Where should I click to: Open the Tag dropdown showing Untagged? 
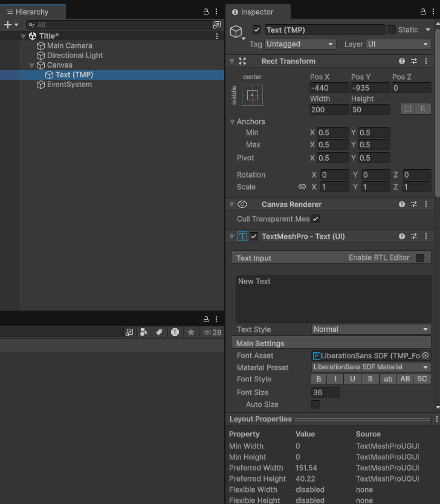[300, 44]
